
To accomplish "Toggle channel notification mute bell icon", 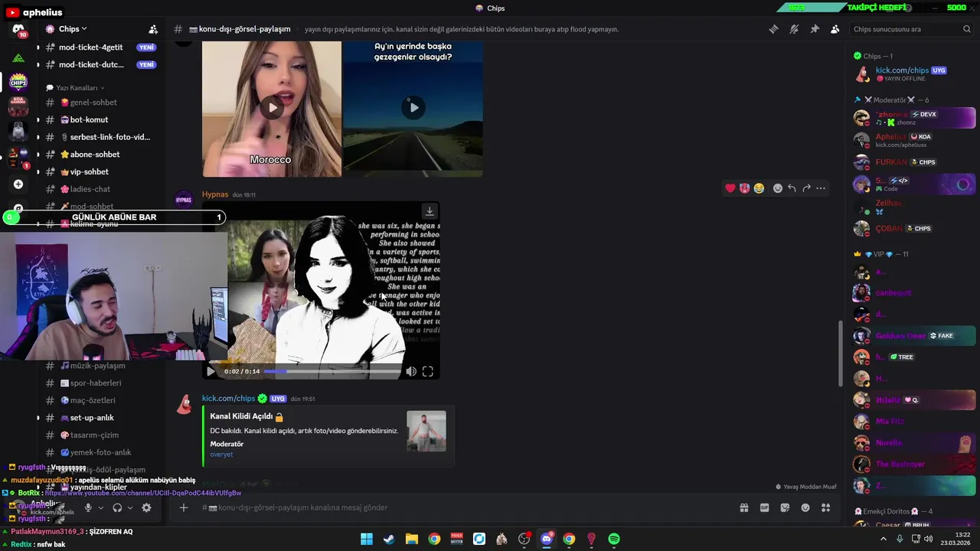I will point(794,29).
